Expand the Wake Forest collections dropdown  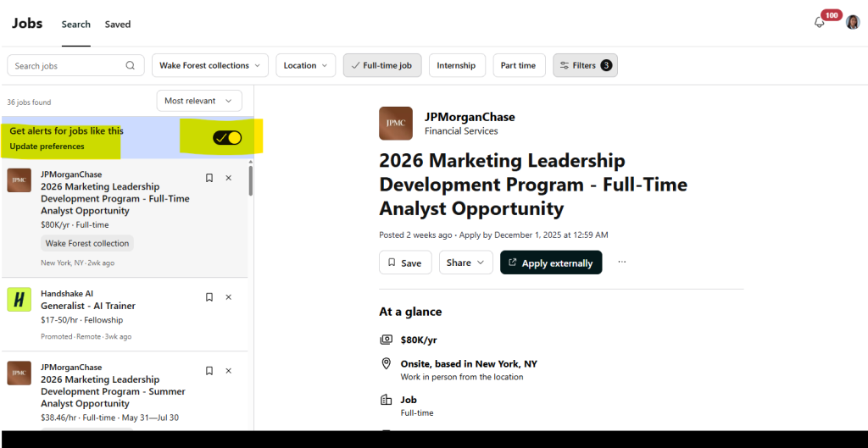pyautogui.click(x=210, y=66)
